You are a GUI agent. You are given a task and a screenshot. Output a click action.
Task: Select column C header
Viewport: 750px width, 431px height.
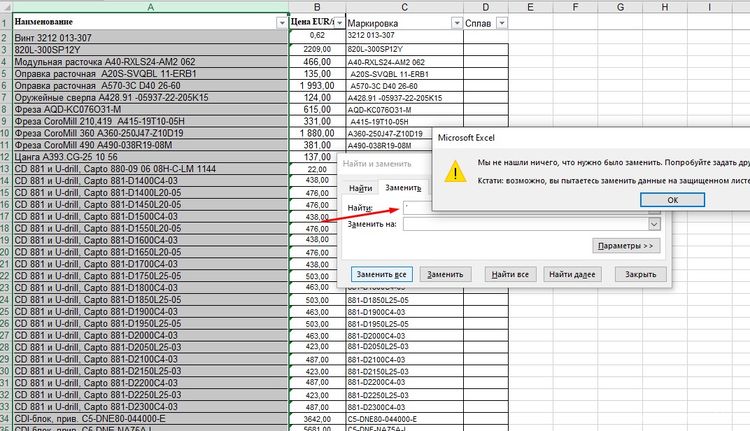[x=405, y=7]
